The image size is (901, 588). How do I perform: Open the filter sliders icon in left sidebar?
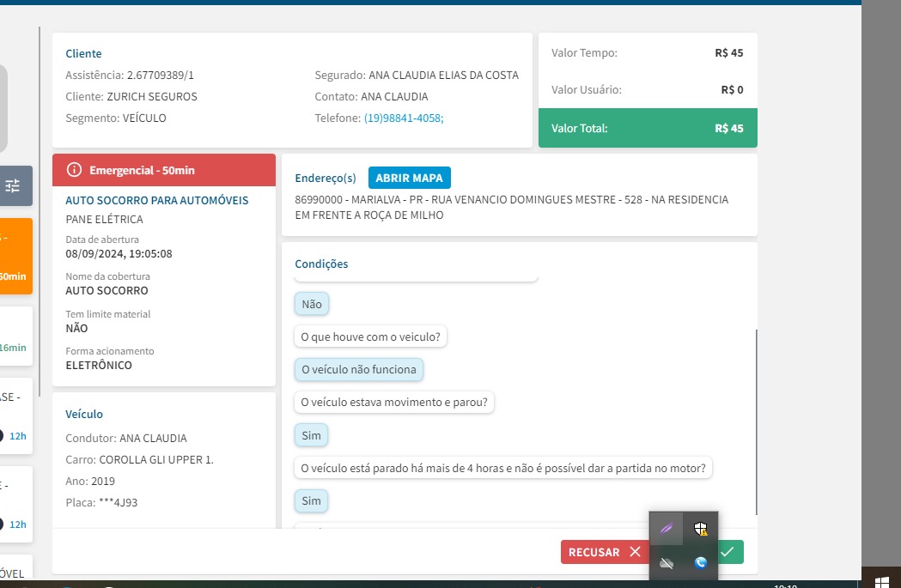[x=13, y=185]
